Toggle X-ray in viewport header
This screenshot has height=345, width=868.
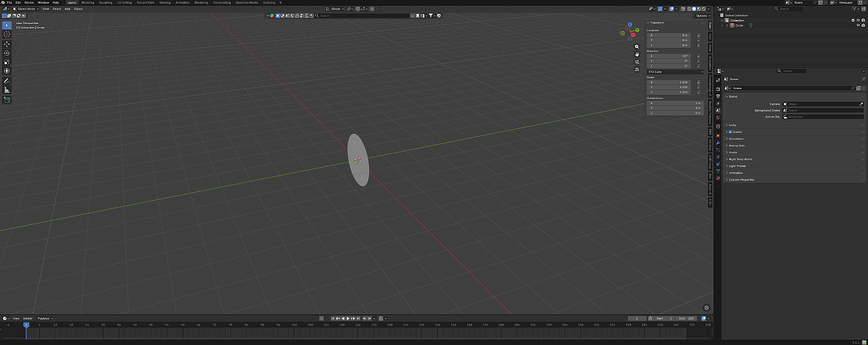pyautogui.click(x=683, y=9)
